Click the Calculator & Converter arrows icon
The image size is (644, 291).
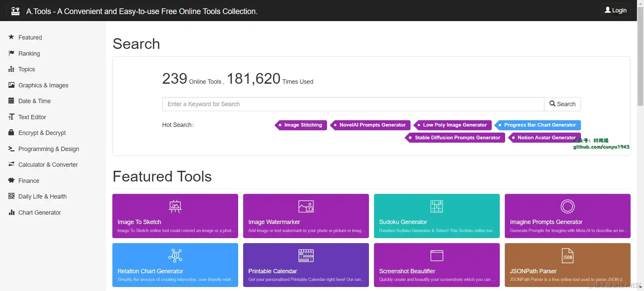[11, 164]
